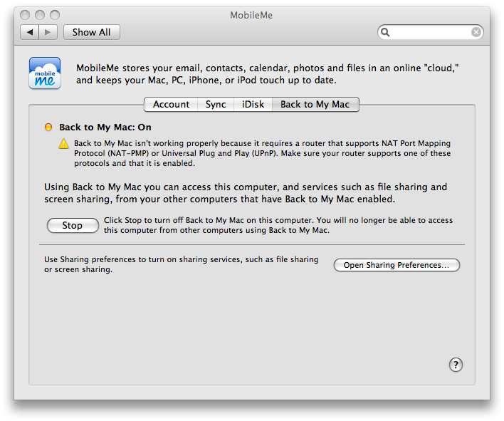504x421 pixels.
Task: Open Sharing Preferences
Action: pos(397,265)
